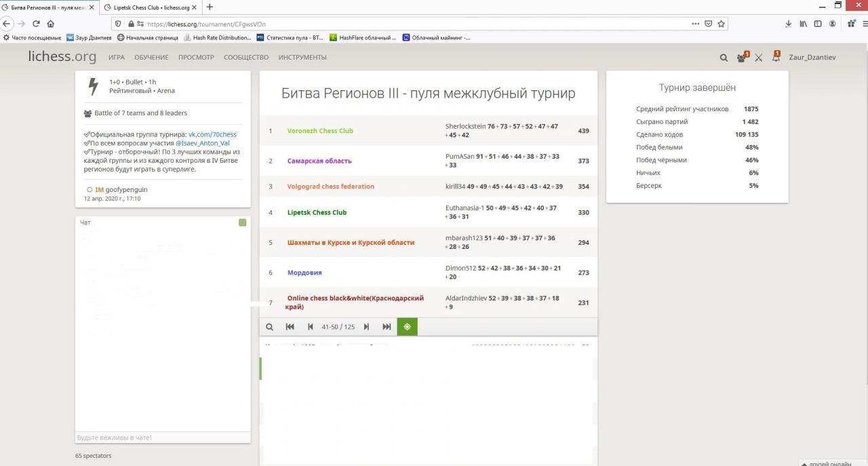Click player kirill34

click(x=456, y=187)
